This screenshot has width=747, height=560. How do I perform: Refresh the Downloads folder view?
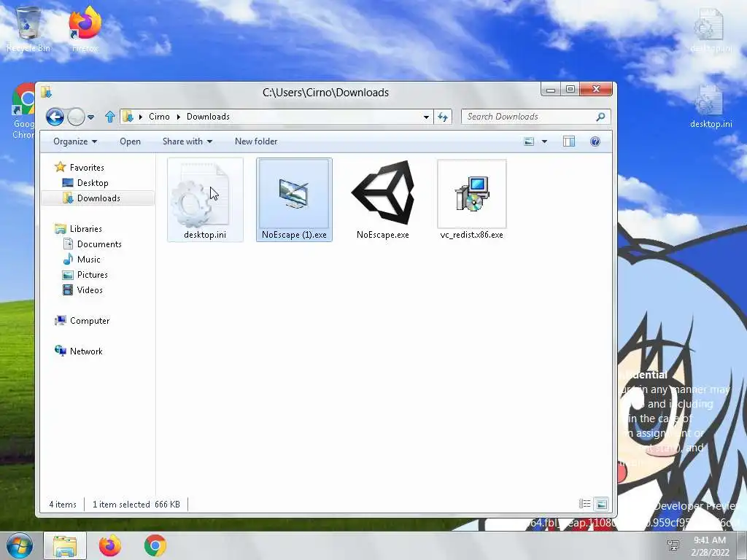coord(443,117)
